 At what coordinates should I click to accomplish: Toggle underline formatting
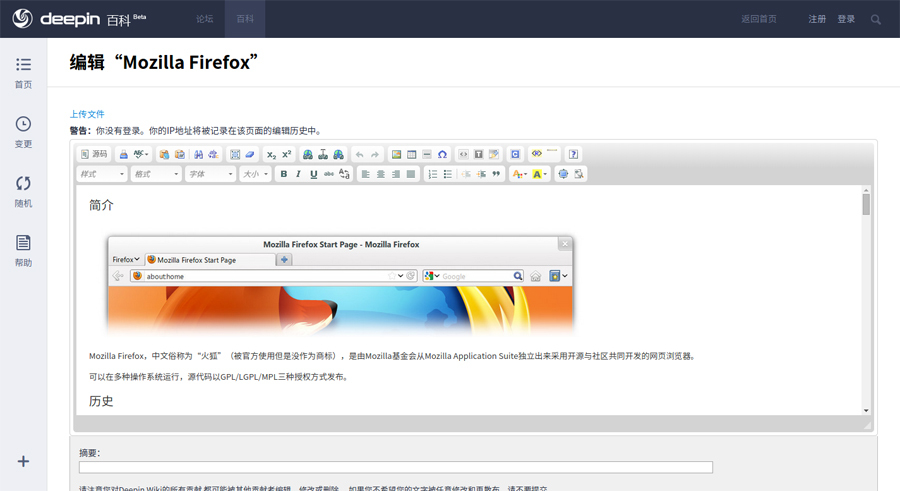click(x=313, y=174)
